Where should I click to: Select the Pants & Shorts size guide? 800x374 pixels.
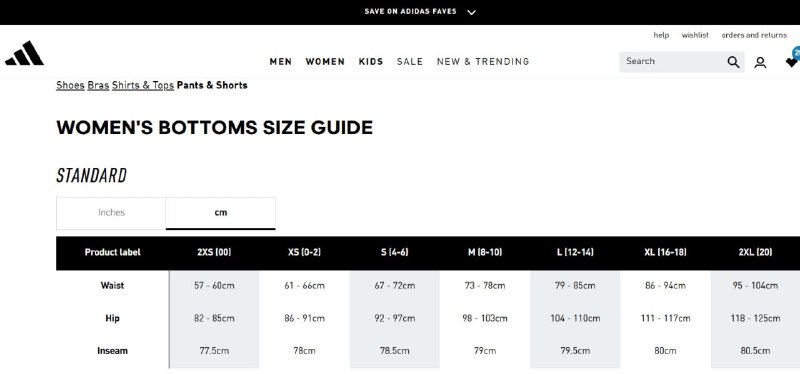click(212, 85)
